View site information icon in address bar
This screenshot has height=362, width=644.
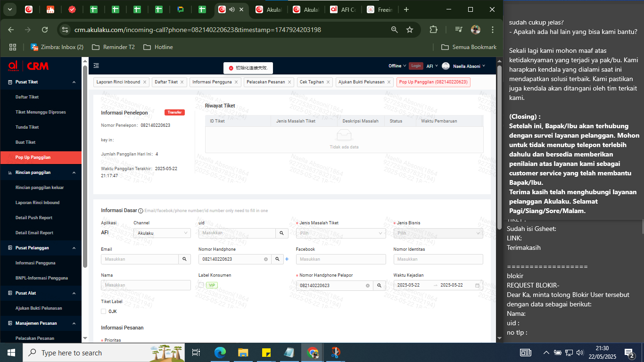(65, 30)
